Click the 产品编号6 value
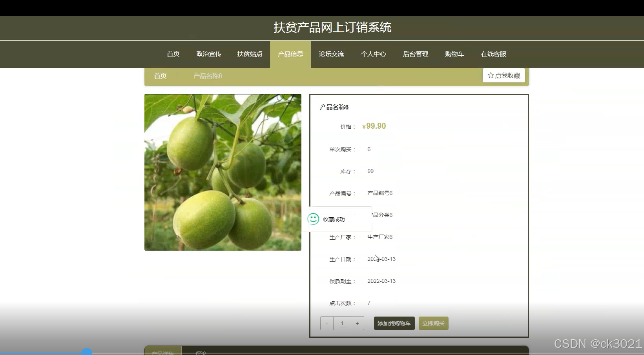 pos(380,193)
